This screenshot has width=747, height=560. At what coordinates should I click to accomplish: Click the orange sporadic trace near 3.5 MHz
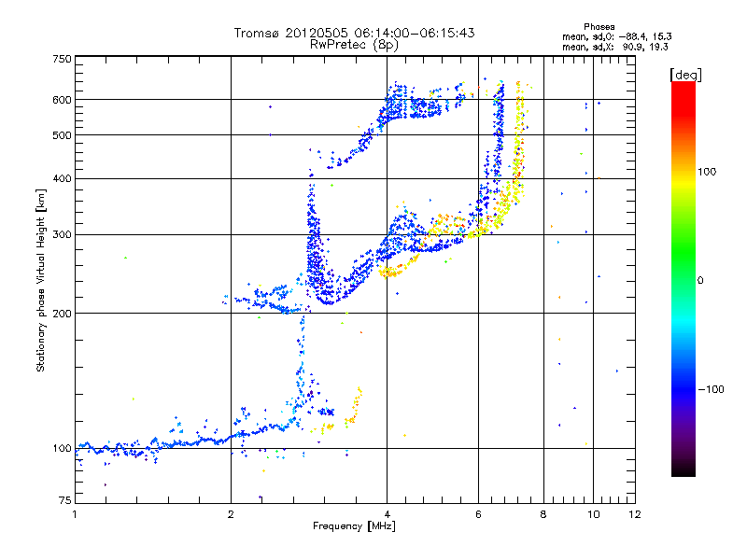(355, 405)
